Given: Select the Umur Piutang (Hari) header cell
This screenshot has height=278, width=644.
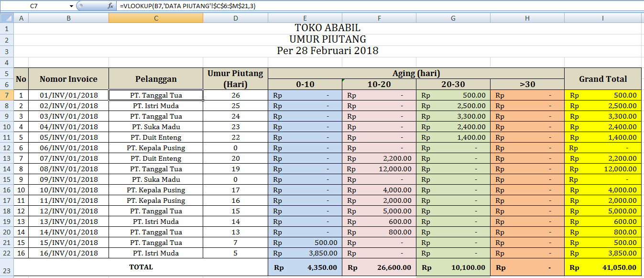Looking at the screenshot, I should point(235,79).
